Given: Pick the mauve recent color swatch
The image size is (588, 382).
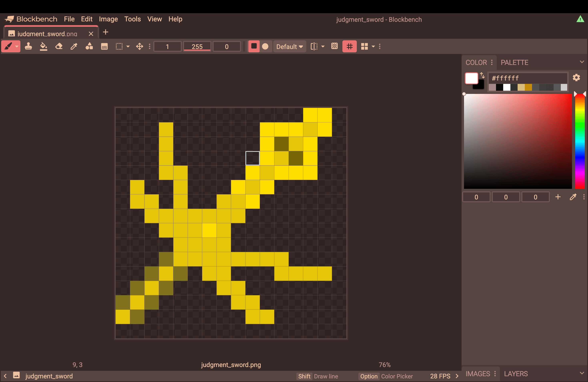Looking at the screenshot, I should pyautogui.click(x=492, y=87).
